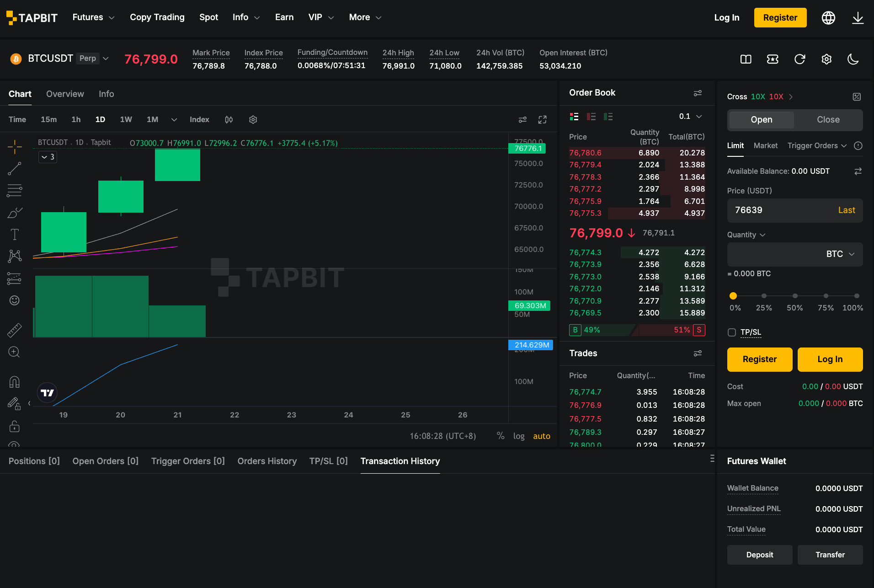Click the refresh icon in header

click(x=799, y=59)
